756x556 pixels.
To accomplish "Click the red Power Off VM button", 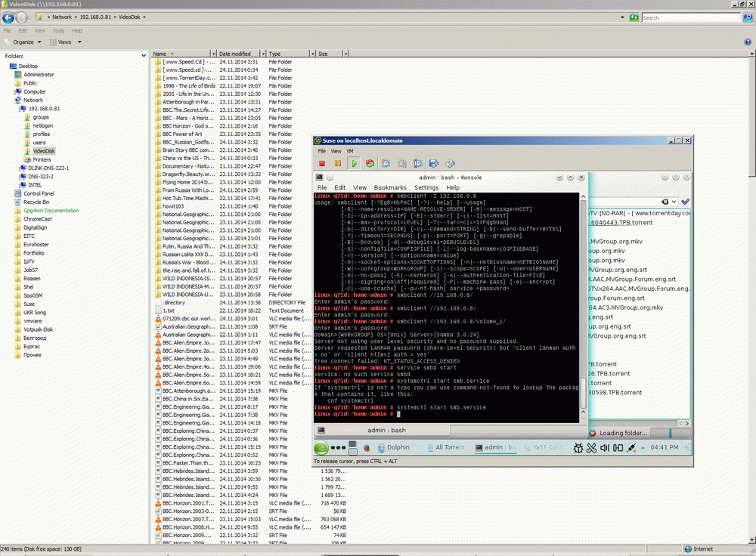I will click(x=322, y=162).
